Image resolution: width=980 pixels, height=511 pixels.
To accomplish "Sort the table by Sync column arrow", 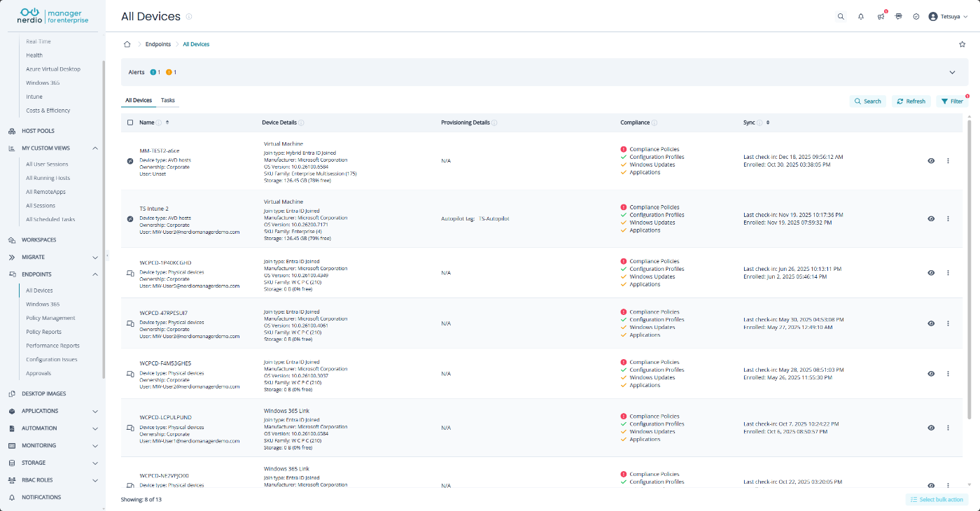I will tap(768, 122).
